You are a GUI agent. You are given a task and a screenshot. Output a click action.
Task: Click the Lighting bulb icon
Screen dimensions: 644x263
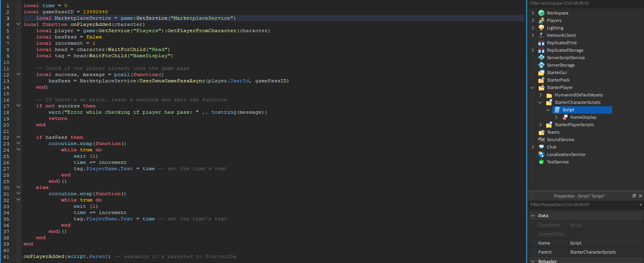click(541, 28)
